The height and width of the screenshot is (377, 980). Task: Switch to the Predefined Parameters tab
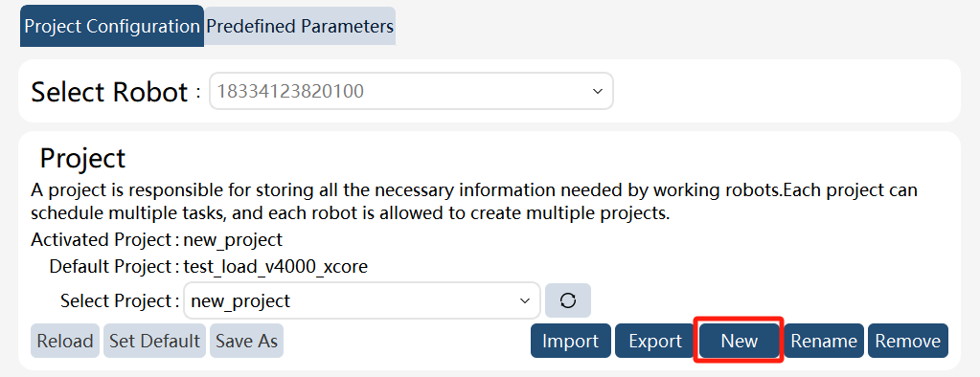tap(300, 26)
